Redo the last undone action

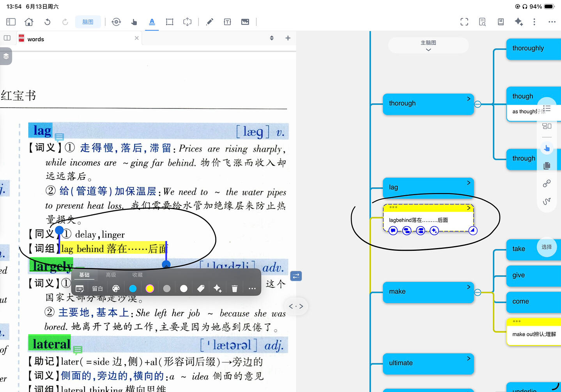[65, 22]
